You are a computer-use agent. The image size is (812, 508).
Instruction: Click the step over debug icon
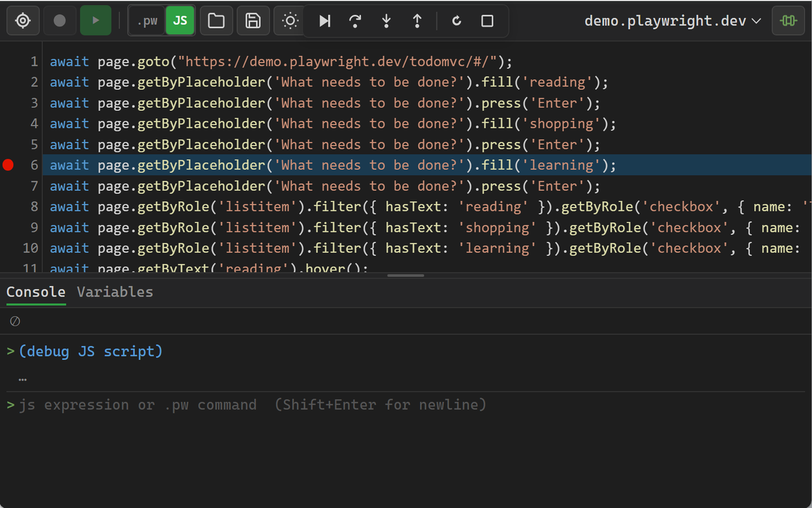355,21
